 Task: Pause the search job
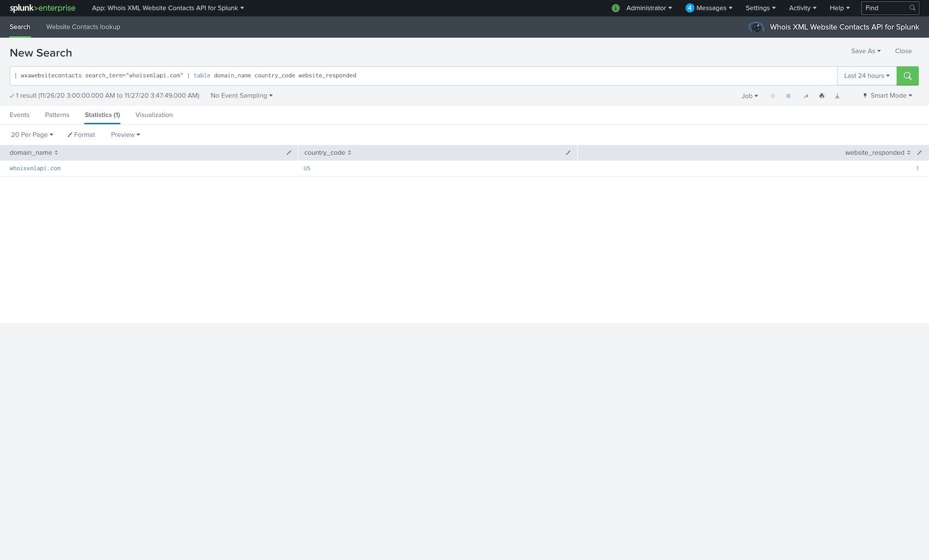click(x=773, y=96)
